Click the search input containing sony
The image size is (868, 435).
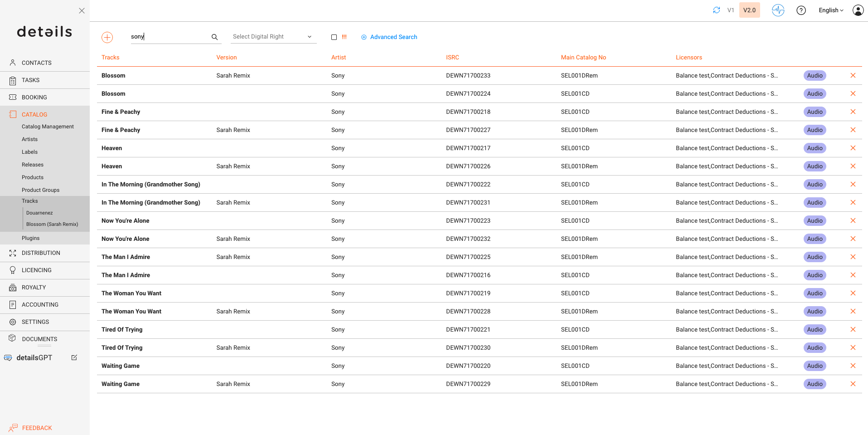[169, 37]
